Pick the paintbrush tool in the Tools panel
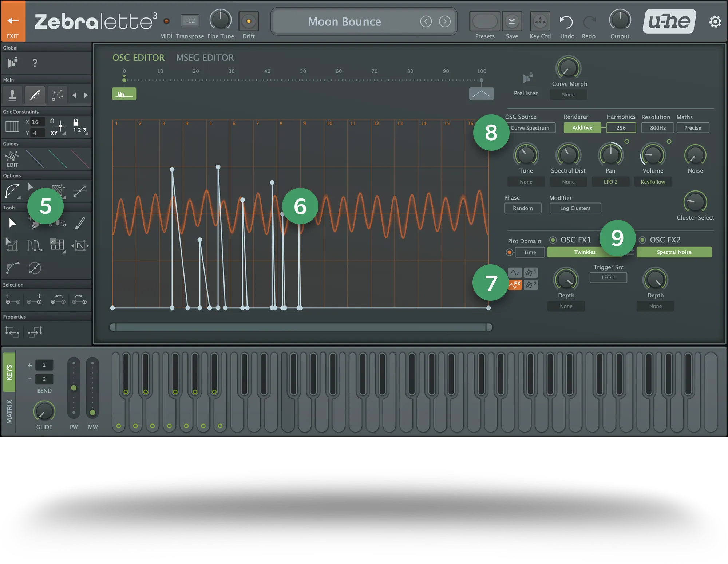 79,223
